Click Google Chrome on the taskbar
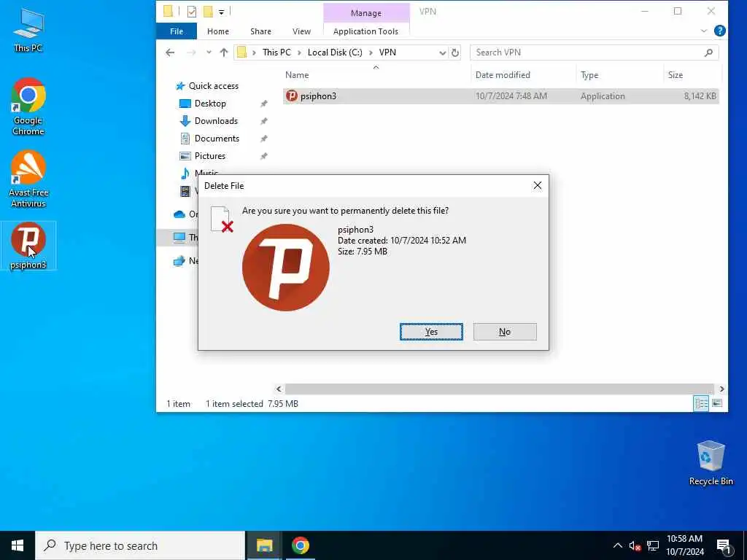Image resolution: width=747 pixels, height=560 pixels. point(300,545)
